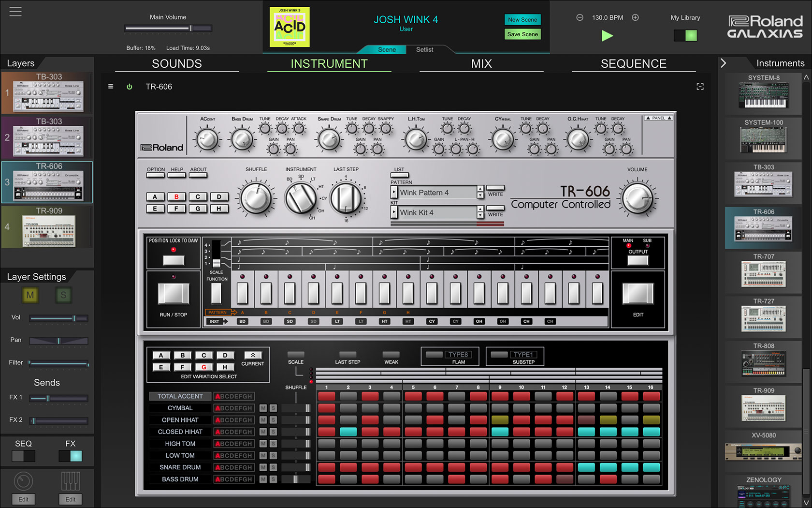Open the hamburger menu at top left
This screenshot has height=508, width=812.
[x=15, y=11]
